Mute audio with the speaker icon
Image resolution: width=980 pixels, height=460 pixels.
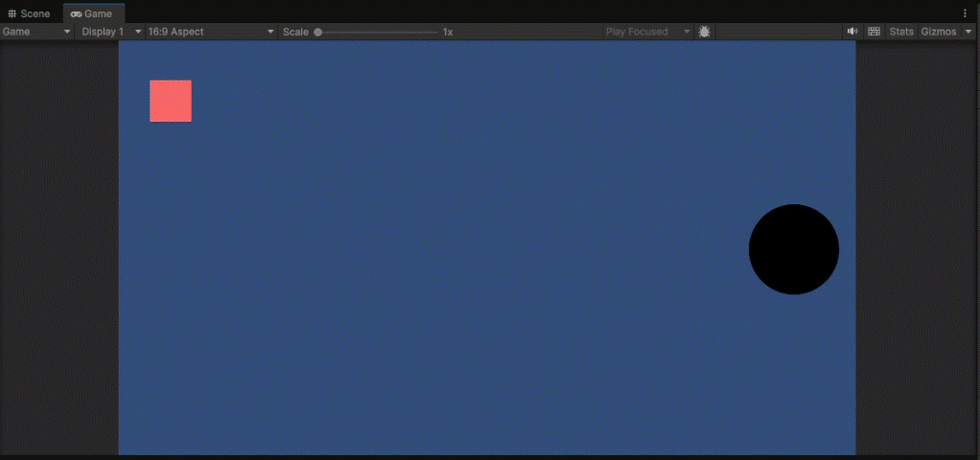tap(852, 32)
